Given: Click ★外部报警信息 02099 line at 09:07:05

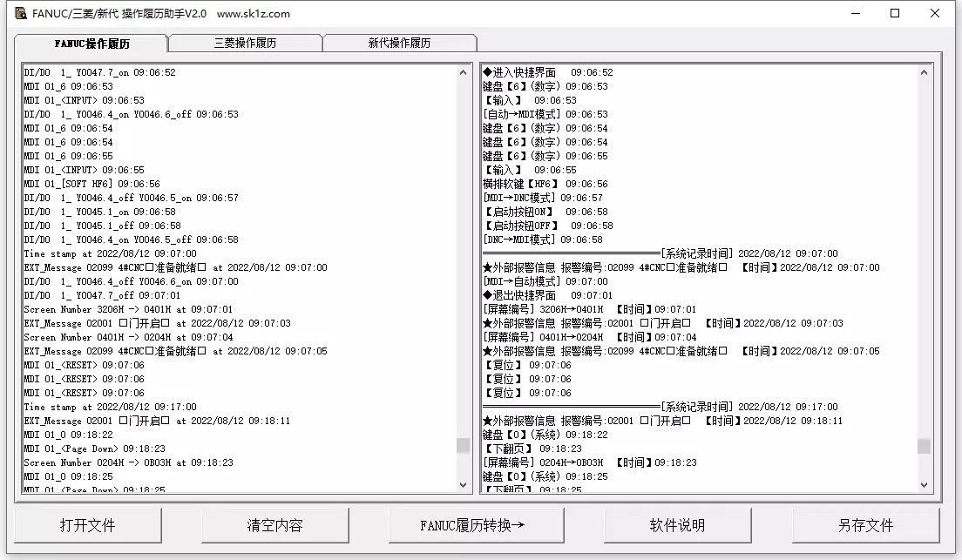Looking at the screenshot, I should click(x=681, y=351).
